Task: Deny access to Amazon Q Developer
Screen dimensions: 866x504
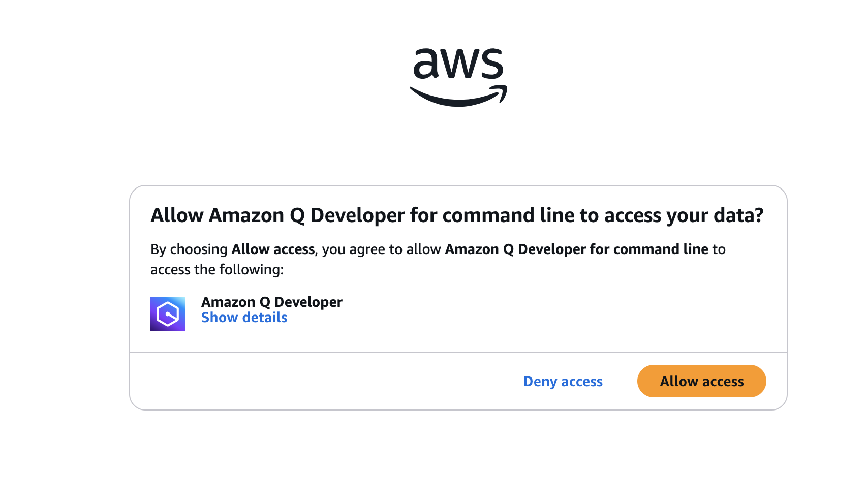Action: point(563,382)
